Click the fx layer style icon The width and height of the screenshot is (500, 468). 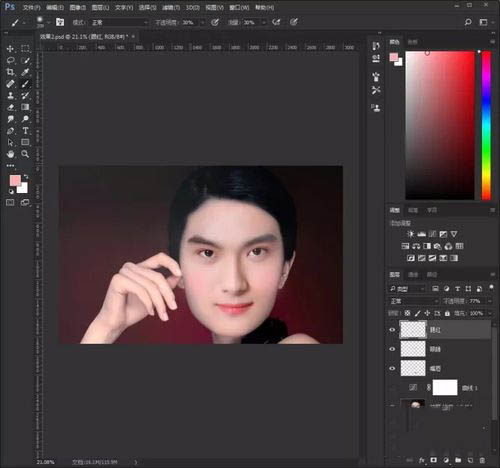421,460
